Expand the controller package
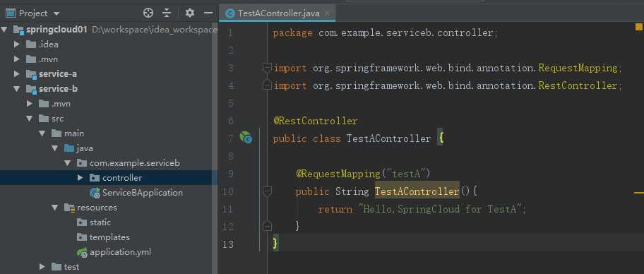The height and width of the screenshot is (274, 644). coord(80,178)
